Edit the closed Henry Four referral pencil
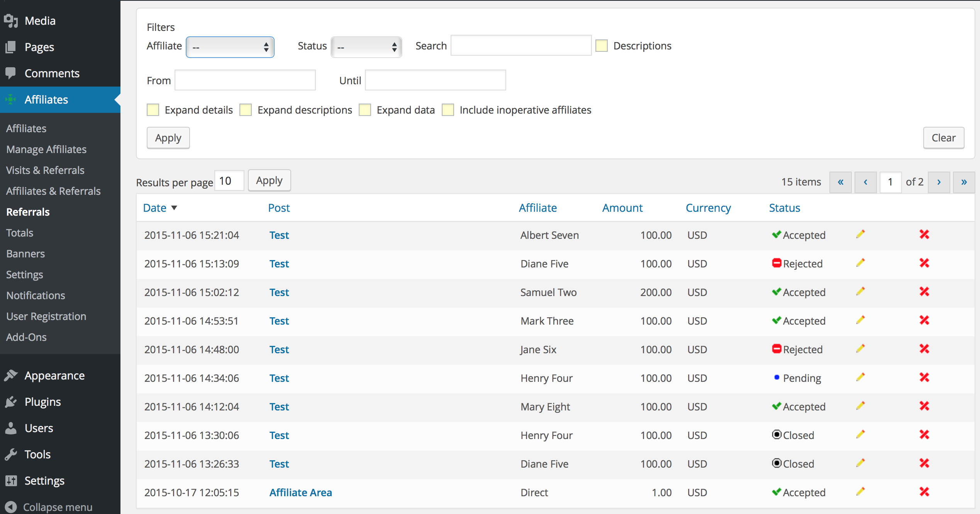980x514 pixels. coord(860,434)
